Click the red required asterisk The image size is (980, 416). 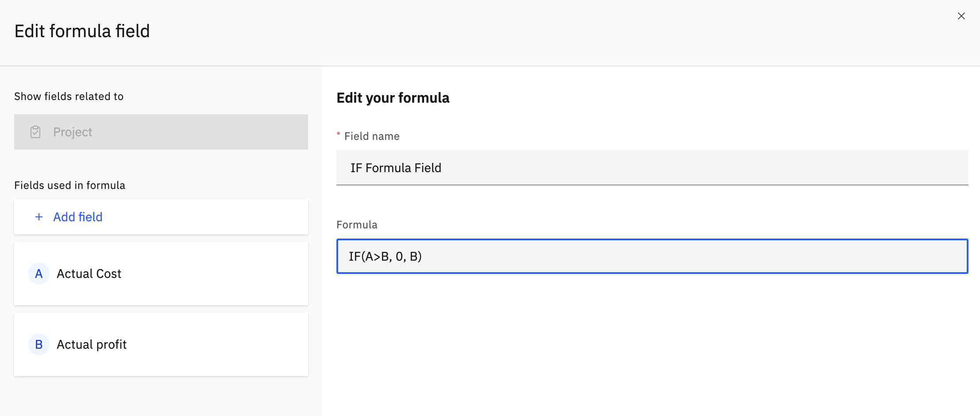(339, 135)
